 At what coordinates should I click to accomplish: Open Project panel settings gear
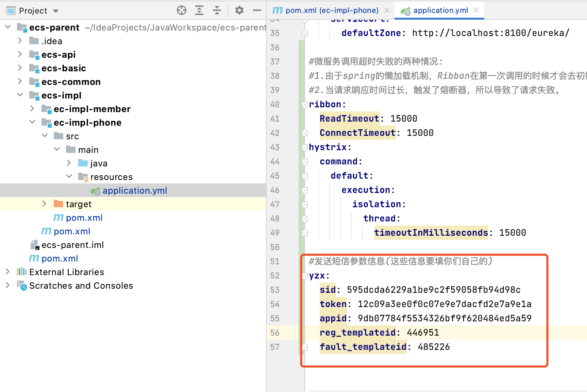pyautogui.click(x=239, y=11)
